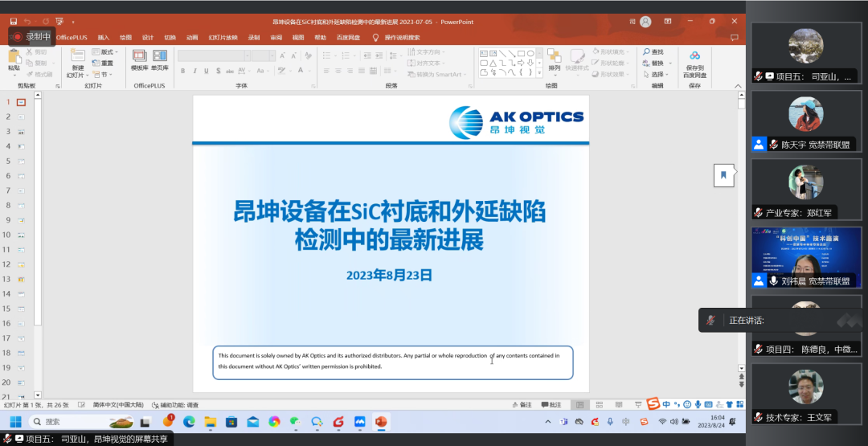The height and width of the screenshot is (446, 868).
Task: Open File Explorer from taskbar
Action: pos(211,422)
